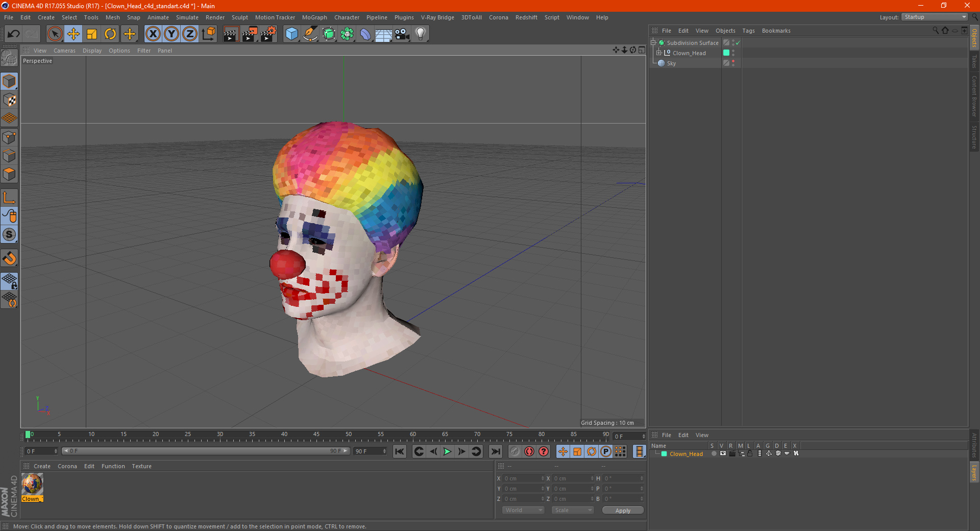This screenshot has width=980, height=531.
Task: Toggle Z axis lock
Action: [190, 34]
